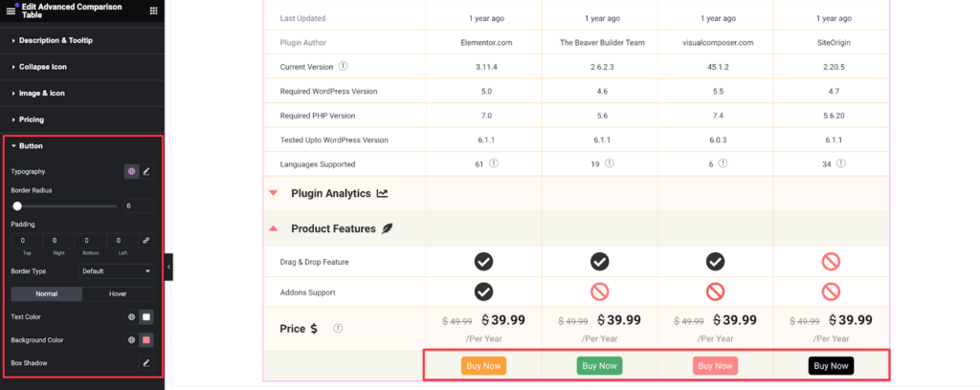Click the Typography global globe icon
This screenshot has width=980, height=390.
132,171
